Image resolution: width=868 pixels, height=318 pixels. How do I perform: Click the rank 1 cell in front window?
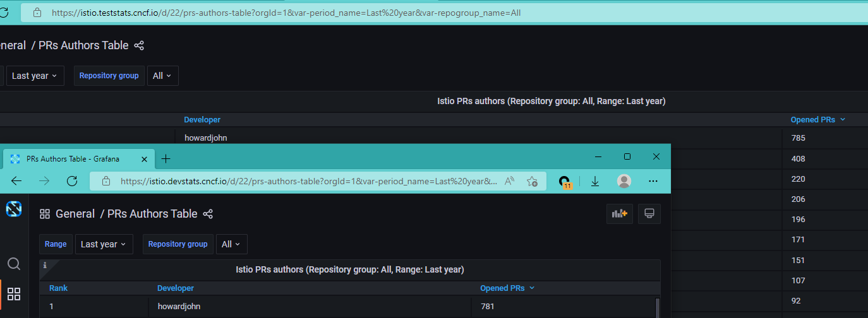[x=52, y=307]
